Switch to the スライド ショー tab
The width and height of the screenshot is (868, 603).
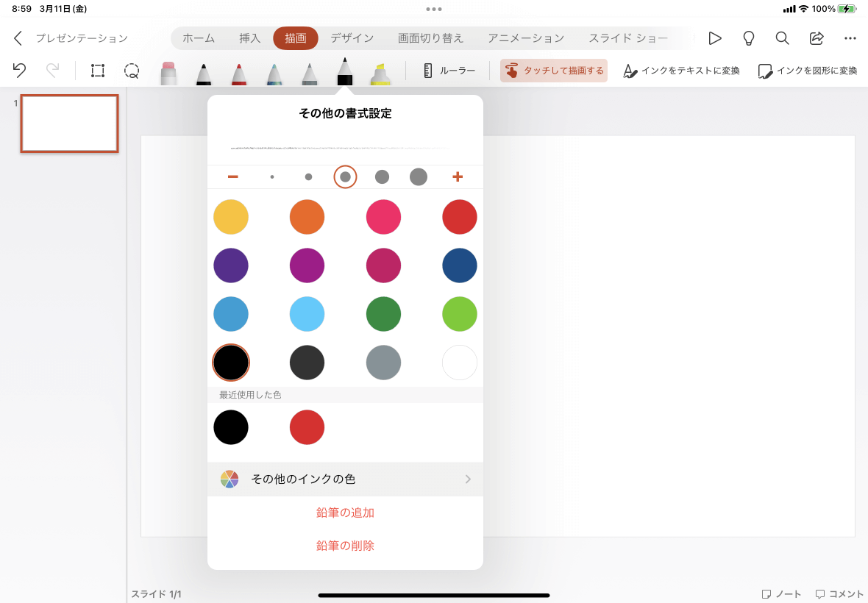(x=628, y=38)
